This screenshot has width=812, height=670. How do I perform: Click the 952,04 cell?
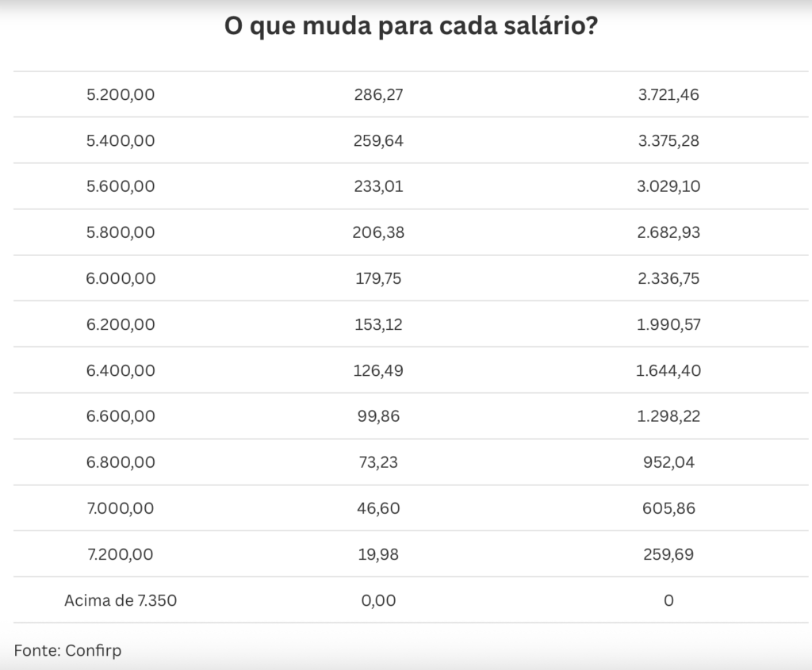[668, 463]
